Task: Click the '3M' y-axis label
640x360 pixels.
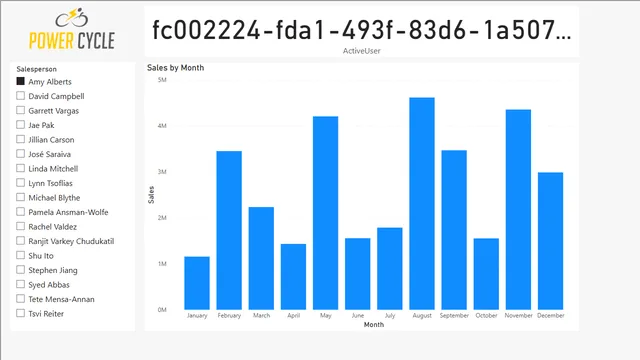Action: click(x=162, y=172)
